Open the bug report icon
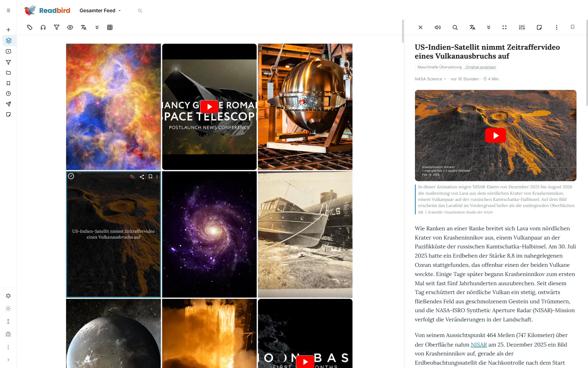 [8, 334]
